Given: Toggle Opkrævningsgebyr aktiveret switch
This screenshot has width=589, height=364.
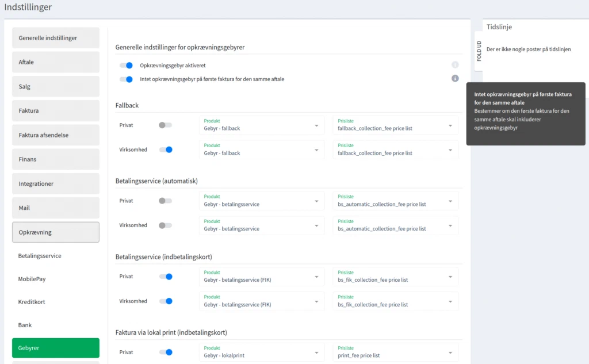Looking at the screenshot, I should point(126,66).
